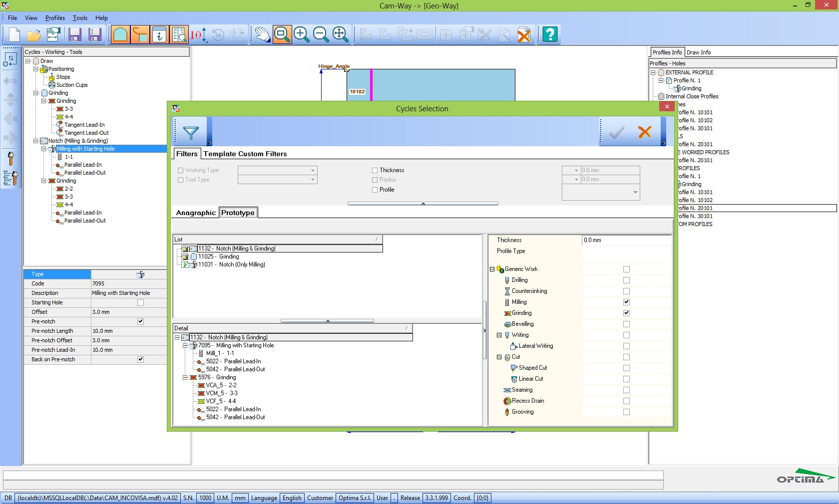The width and height of the screenshot is (839, 504).
Task: Open the Profile filter dropdown
Action: (635, 192)
